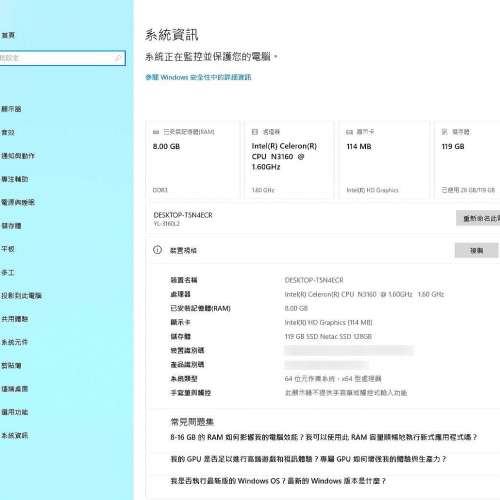
Task: Open 電源與睡眠 in the sidebar
Action: click(18, 202)
